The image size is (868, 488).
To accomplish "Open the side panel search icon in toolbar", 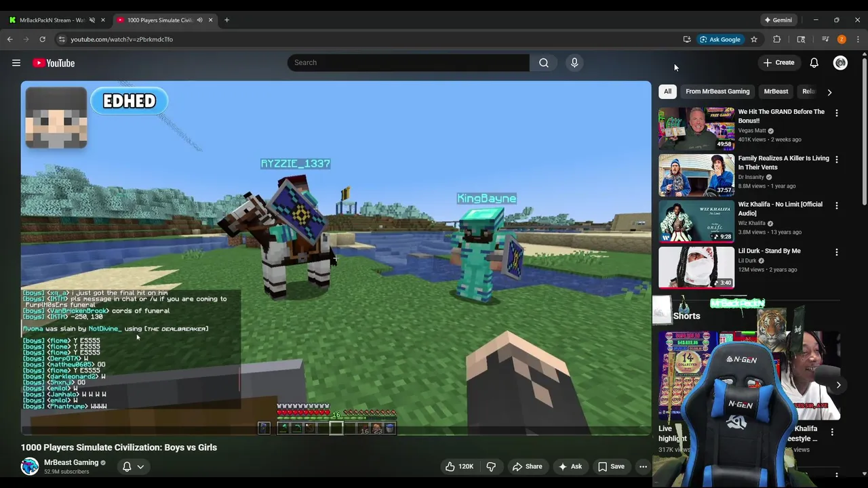I will coord(801,39).
